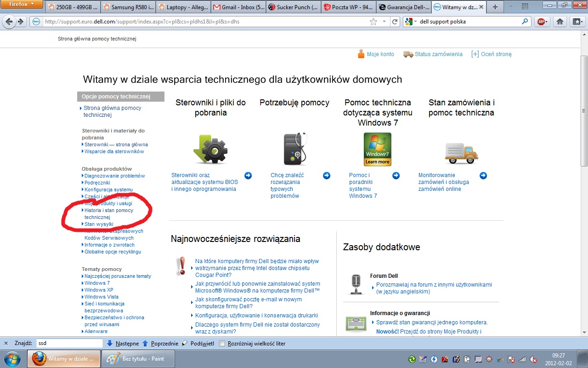Open the Konfiguracja systemu sidebar link
Screen dimensions: 588x368
pyautogui.click(x=108, y=190)
